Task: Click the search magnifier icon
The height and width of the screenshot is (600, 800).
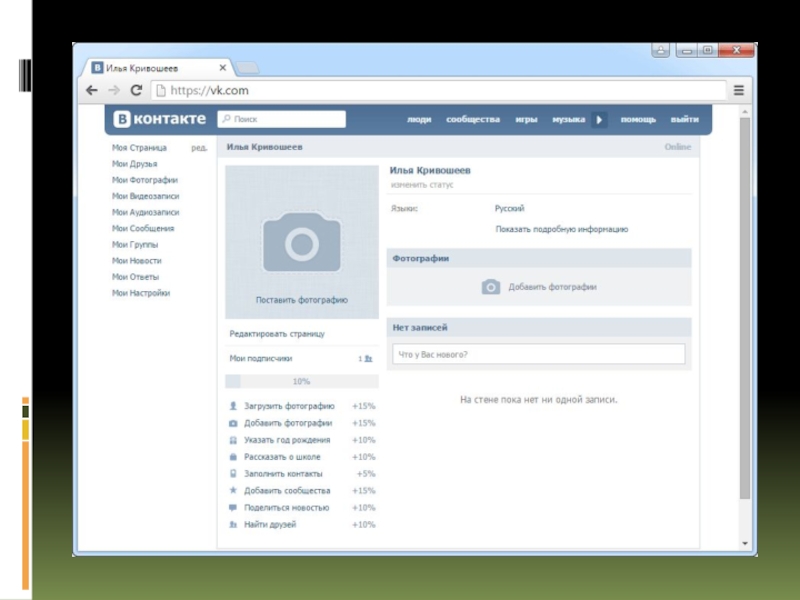Action: (227, 119)
